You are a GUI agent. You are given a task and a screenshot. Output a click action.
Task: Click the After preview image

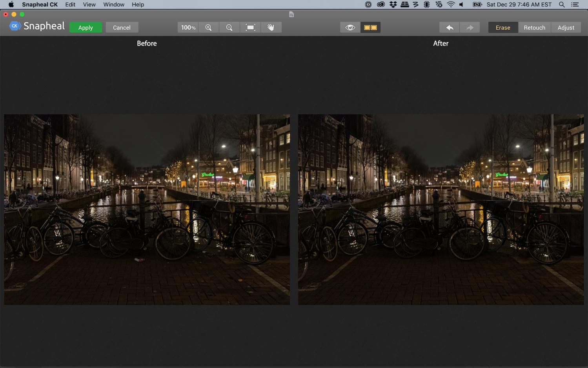pos(441,209)
